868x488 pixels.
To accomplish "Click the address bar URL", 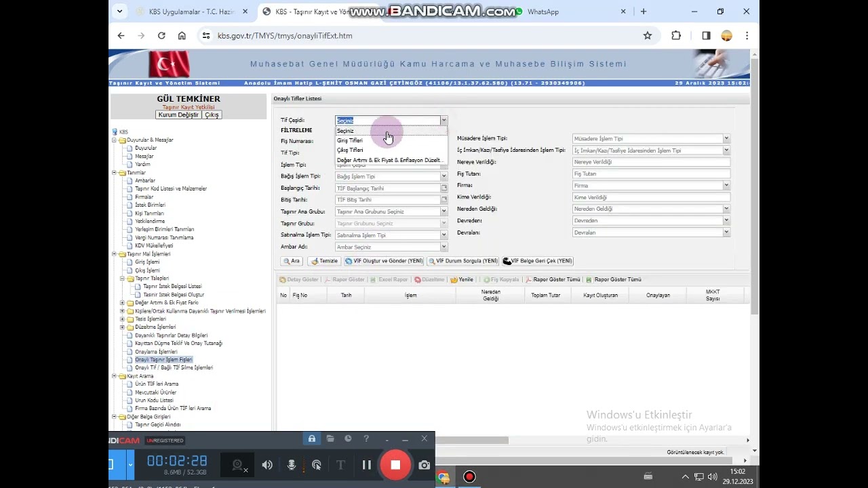I will click(285, 36).
